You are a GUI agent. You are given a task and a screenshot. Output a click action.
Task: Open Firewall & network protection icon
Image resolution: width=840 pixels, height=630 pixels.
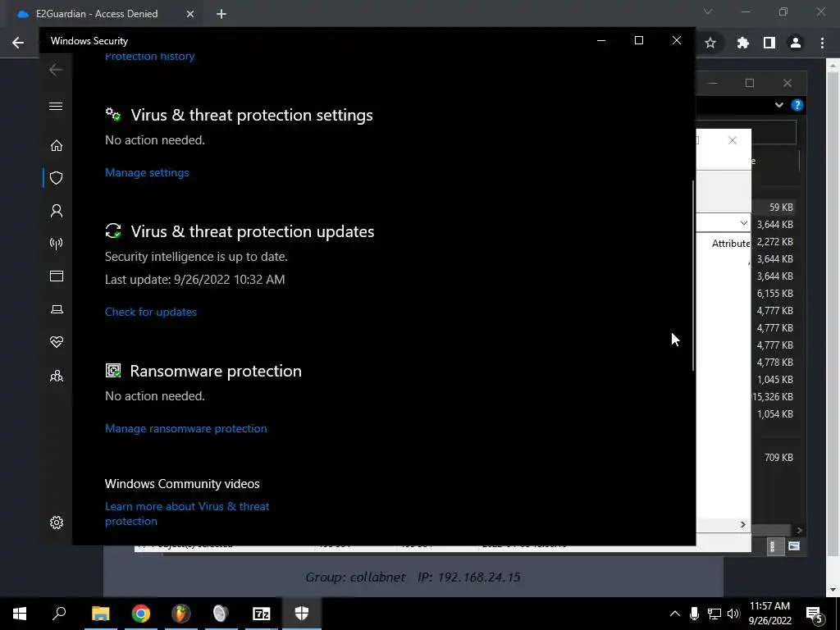coord(57,244)
